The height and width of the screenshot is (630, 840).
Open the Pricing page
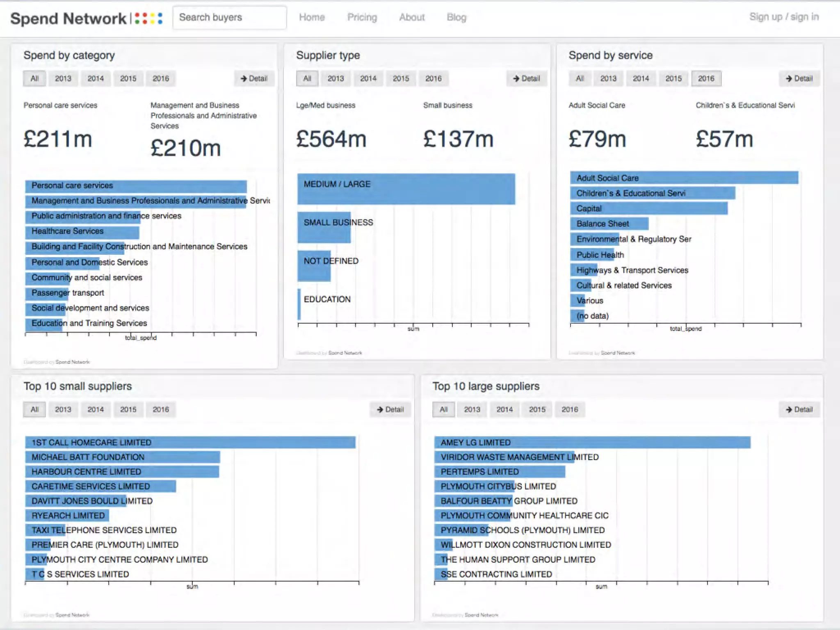362,17
